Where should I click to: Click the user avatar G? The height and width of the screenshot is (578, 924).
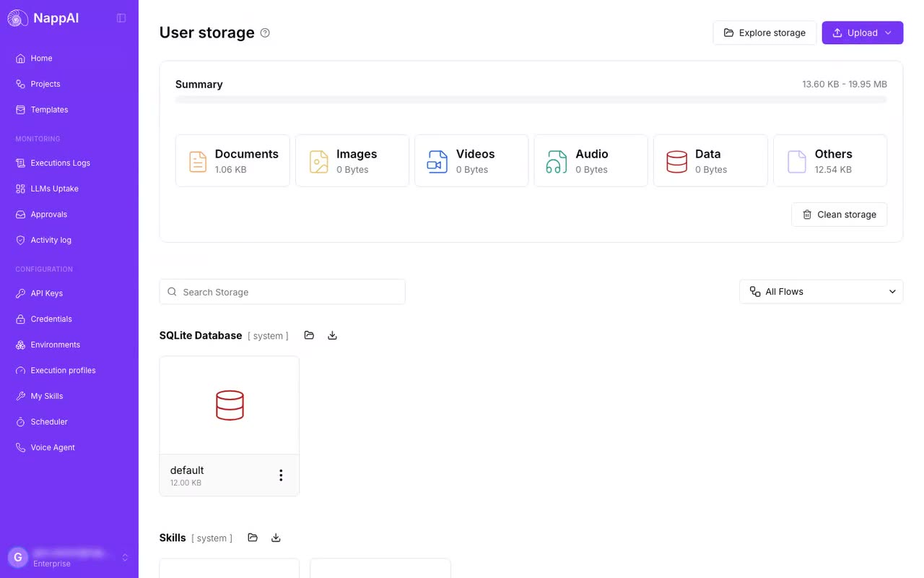pyautogui.click(x=18, y=557)
